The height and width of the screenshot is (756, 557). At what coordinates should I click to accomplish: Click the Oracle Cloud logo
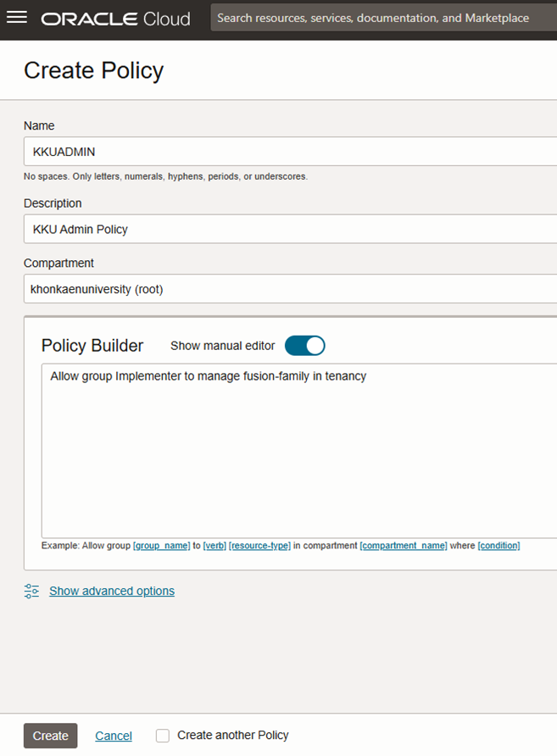(116, 19)
